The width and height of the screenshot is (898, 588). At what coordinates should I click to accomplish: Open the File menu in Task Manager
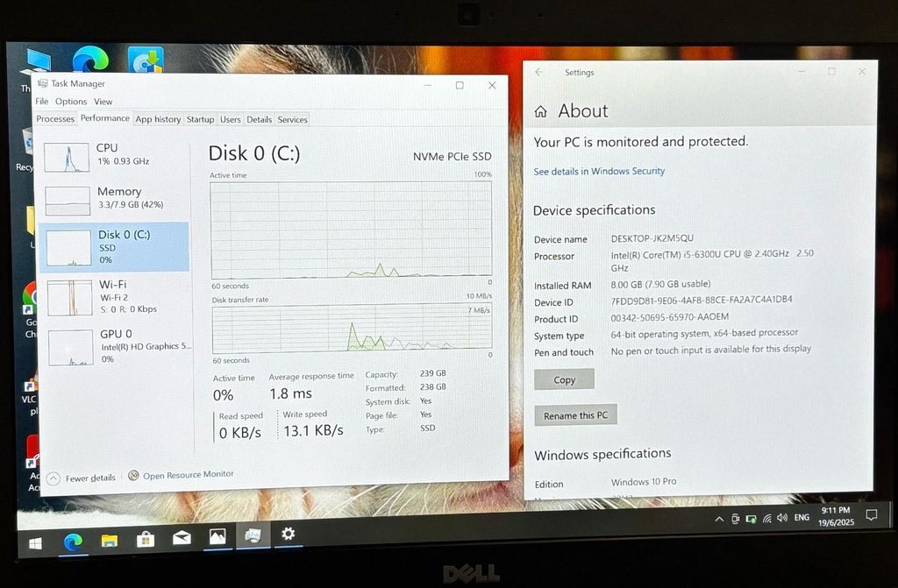point(42,102)
